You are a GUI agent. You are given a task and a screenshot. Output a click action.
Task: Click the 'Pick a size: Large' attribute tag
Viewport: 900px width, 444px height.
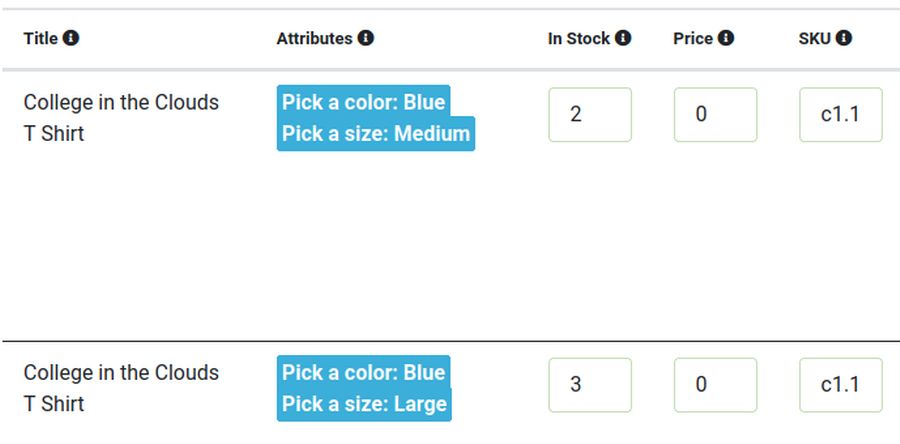(x=363, y=404)
